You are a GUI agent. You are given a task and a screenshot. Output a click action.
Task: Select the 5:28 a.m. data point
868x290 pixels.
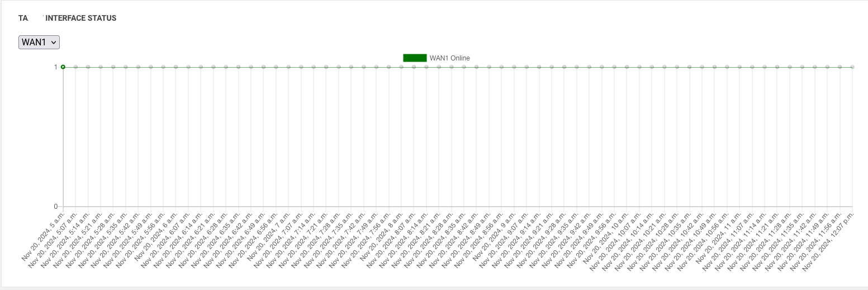(x=113, y=67)
